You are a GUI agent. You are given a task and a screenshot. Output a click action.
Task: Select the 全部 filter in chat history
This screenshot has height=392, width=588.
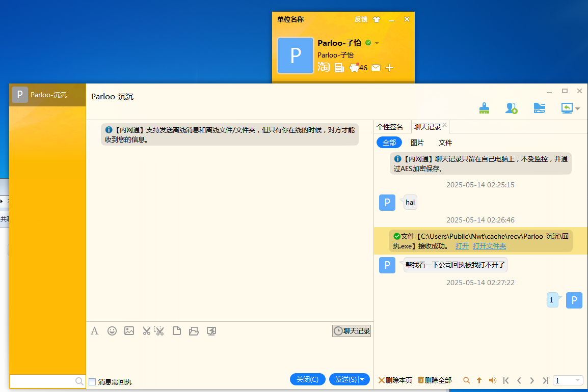389,143
